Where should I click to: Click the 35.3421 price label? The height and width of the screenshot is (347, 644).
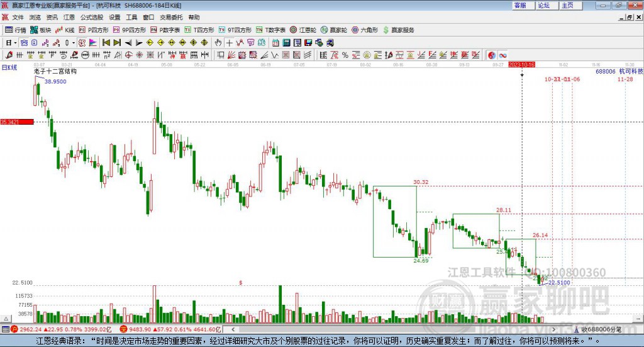tap(17, 122)
